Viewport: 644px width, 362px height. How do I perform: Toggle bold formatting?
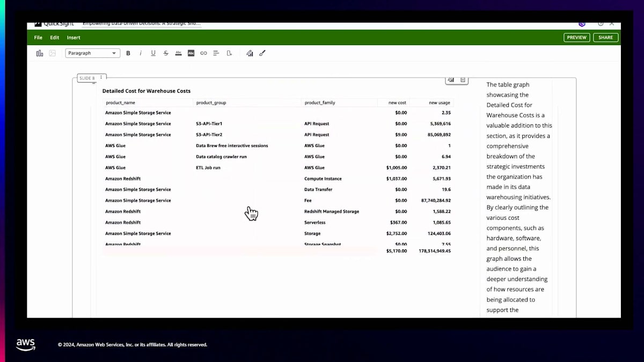click(x=128, y=53)
